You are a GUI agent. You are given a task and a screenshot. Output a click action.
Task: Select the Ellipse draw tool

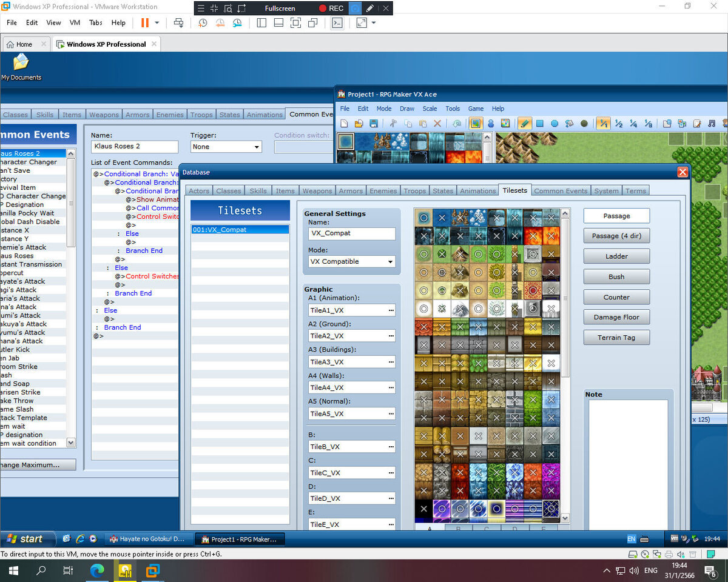pos(554,123)
